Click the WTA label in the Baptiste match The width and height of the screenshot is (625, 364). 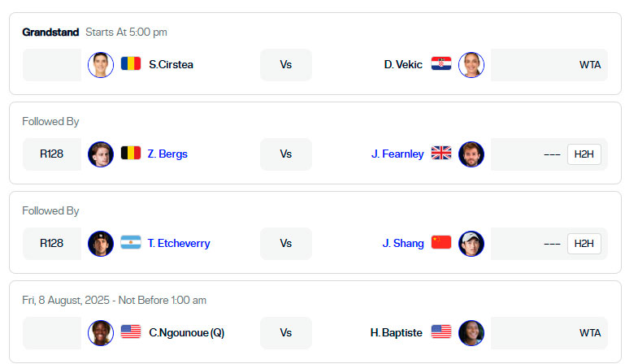pos(590,333)
